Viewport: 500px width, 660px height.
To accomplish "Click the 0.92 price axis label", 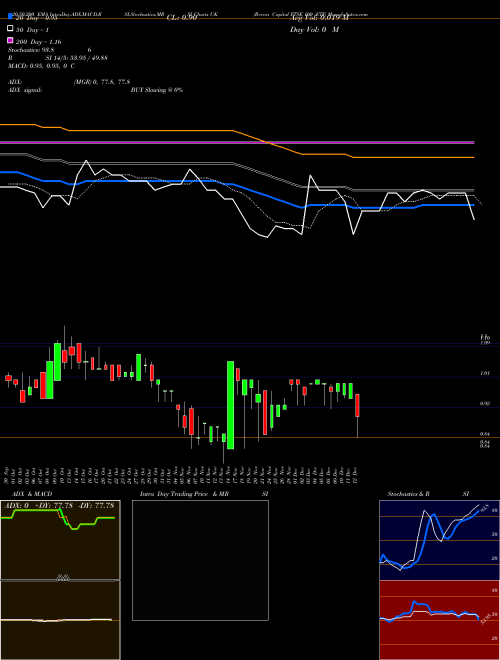I will (484, 404).
